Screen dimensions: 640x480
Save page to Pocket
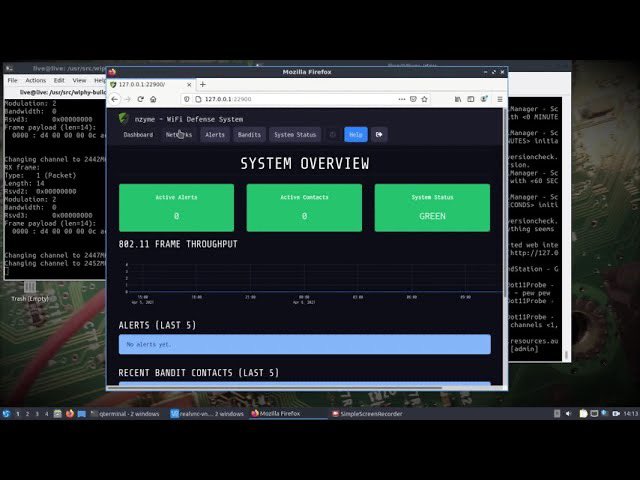413,99
